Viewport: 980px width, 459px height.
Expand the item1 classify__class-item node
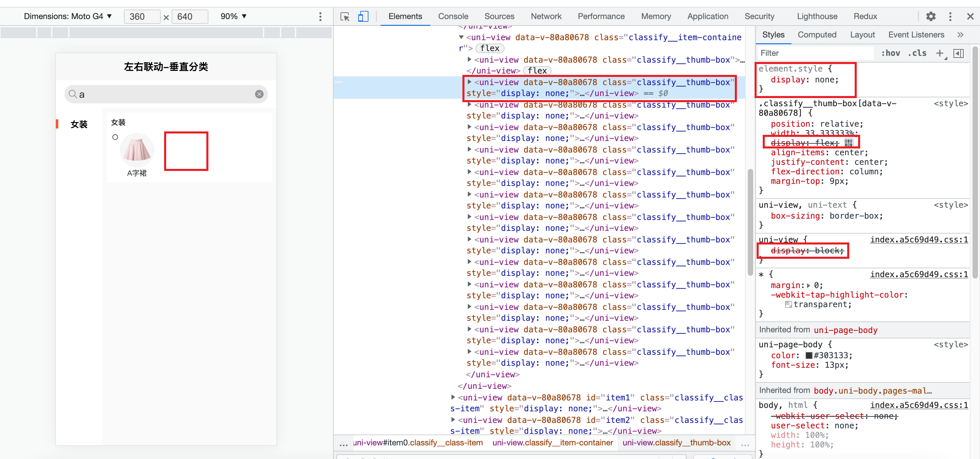click(453, 397)
